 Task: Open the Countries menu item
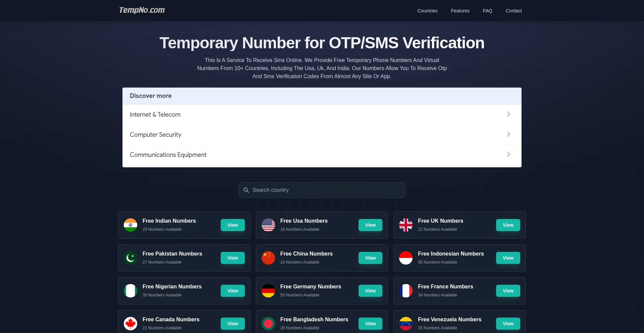427,11
